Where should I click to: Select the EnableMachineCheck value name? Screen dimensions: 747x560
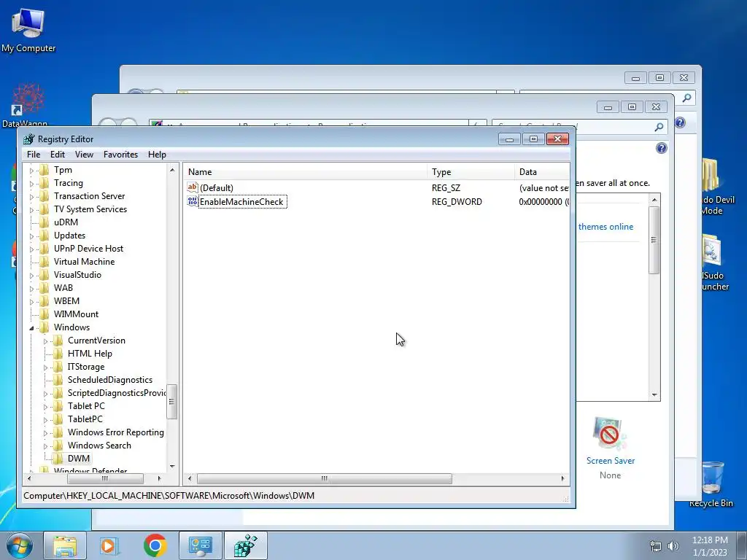click(241, 202)
